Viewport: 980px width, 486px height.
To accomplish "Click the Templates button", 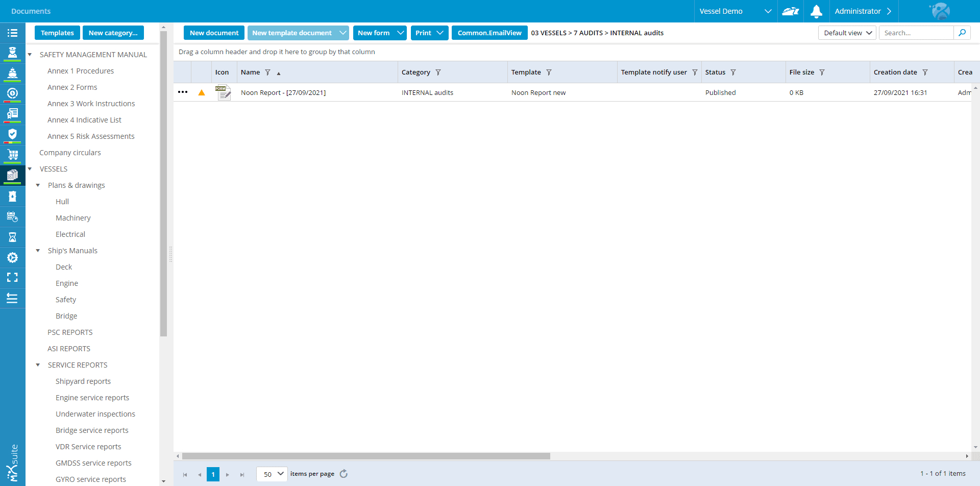I will tap(57, 33).
